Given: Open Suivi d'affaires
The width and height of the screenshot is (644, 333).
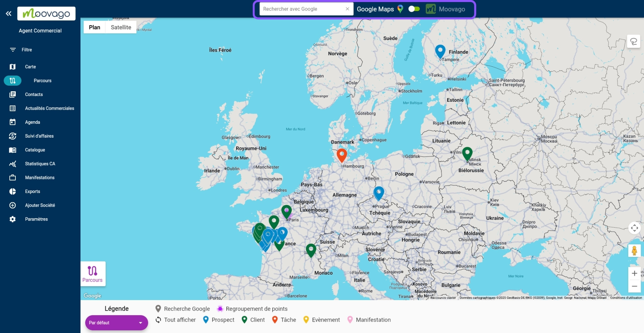Looking at the screenshot, I should click(39, 136).
